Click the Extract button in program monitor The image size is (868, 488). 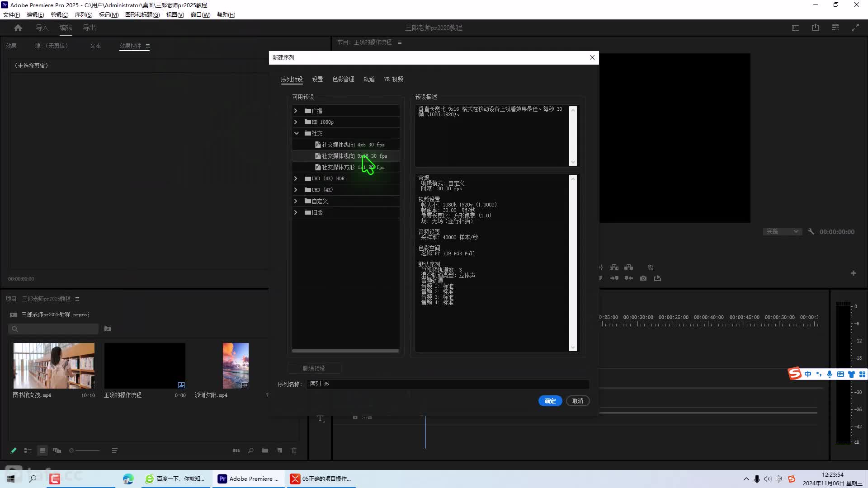(x=629, y=267)
